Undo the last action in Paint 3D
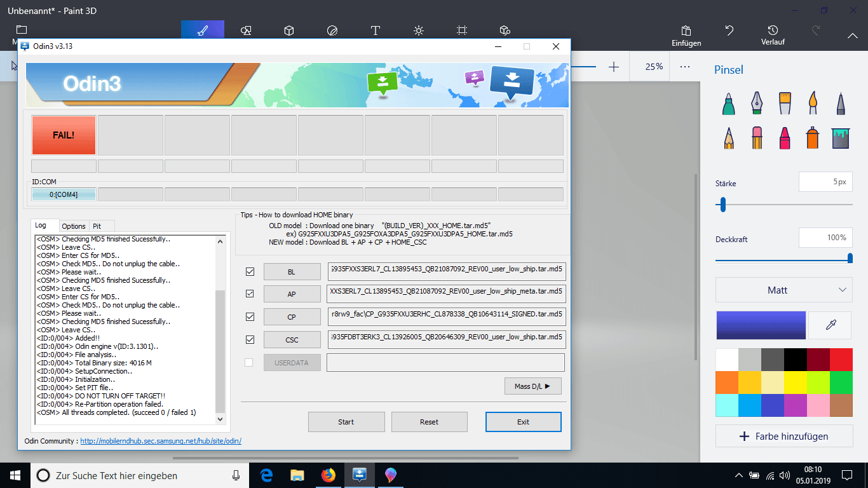The image size is (868, 488). tap(729, 30)
